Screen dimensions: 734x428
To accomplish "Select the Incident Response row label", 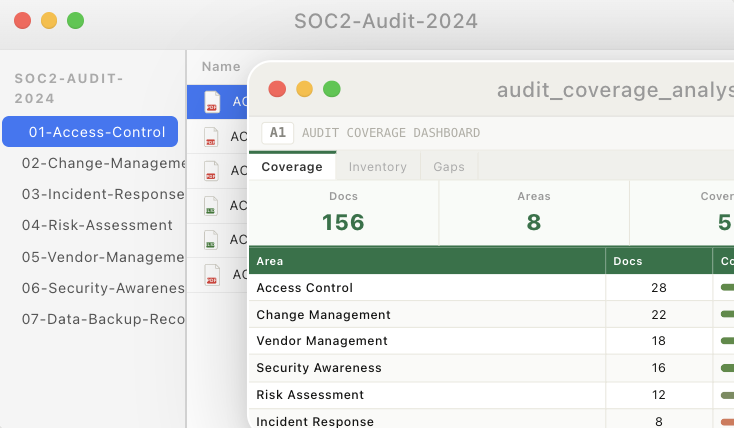I will pyautogui.click(x=315, y=421).
